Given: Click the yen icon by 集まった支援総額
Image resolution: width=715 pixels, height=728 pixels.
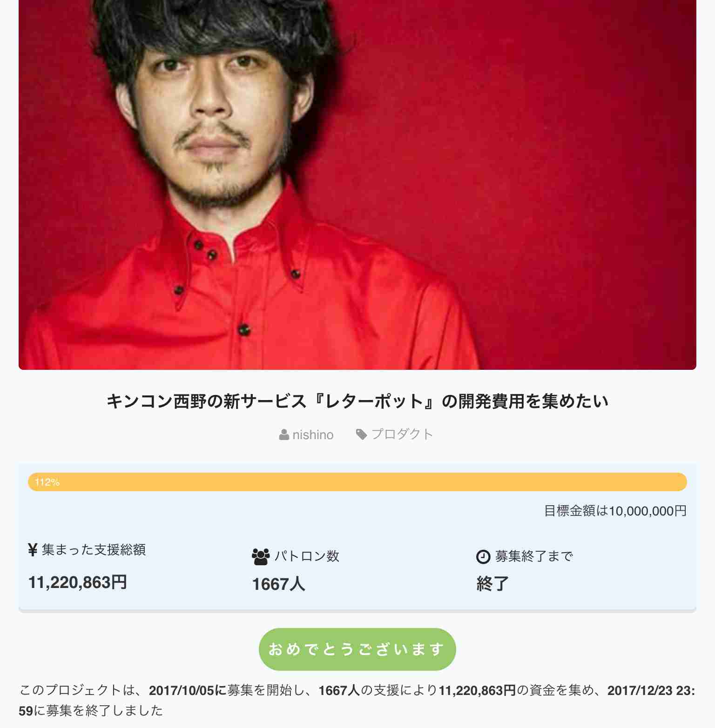Looking at the screenshot, I should coord(33,550).
